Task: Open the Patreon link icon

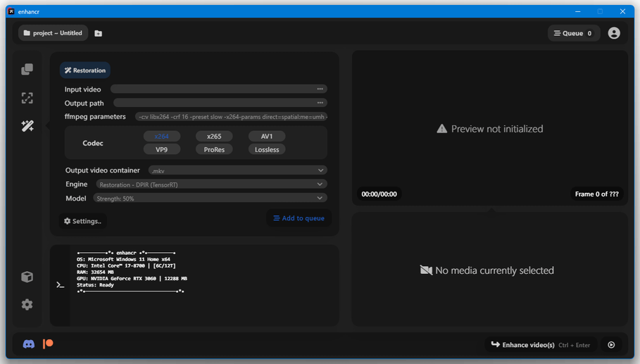Action: tap(48, 344)
